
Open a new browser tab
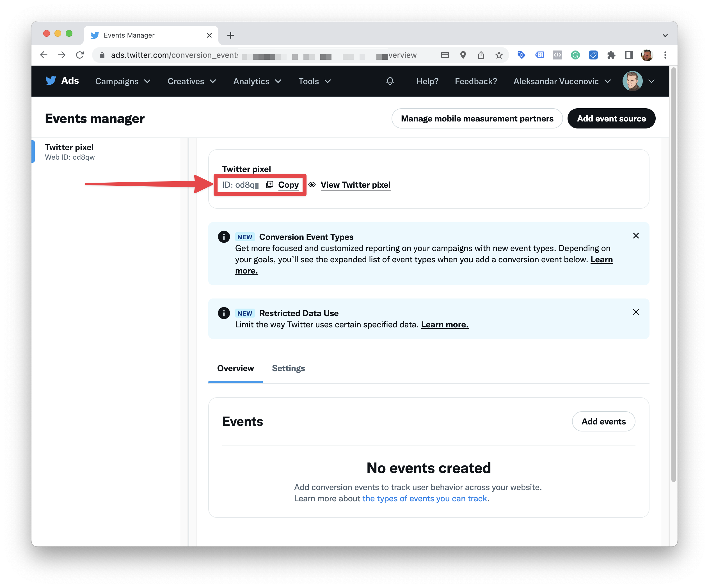(x=231, y=35)
